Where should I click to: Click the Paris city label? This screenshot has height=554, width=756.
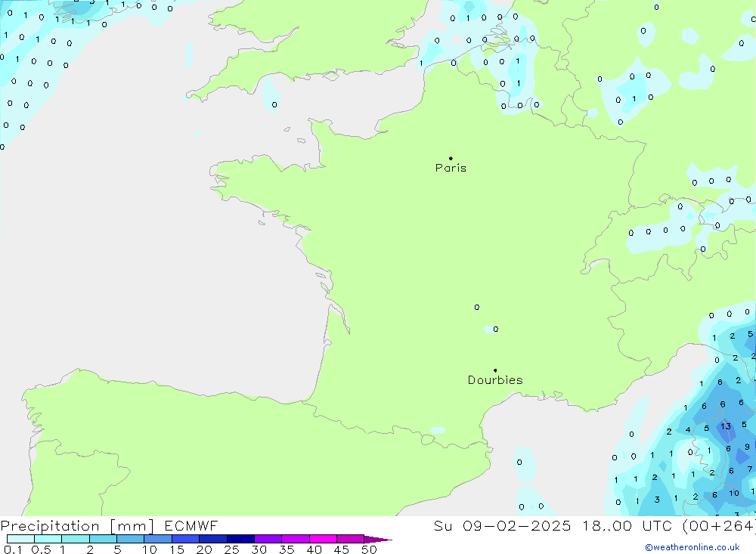tap(451, 168)
